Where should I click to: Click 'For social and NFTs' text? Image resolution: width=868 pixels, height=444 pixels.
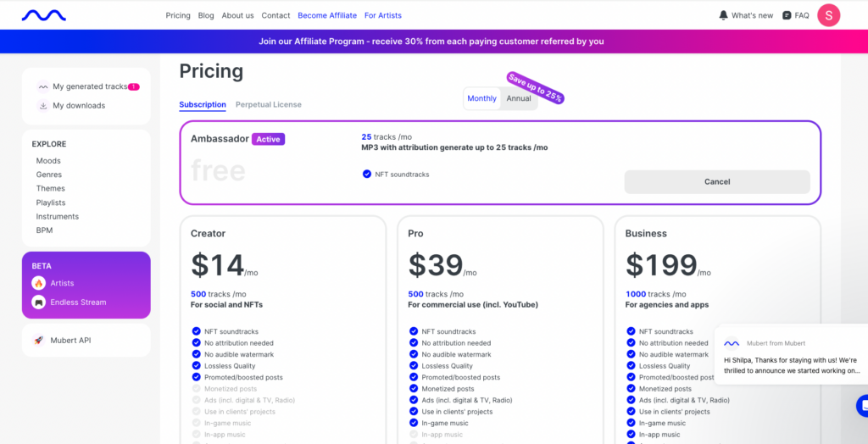pos(226,304)
